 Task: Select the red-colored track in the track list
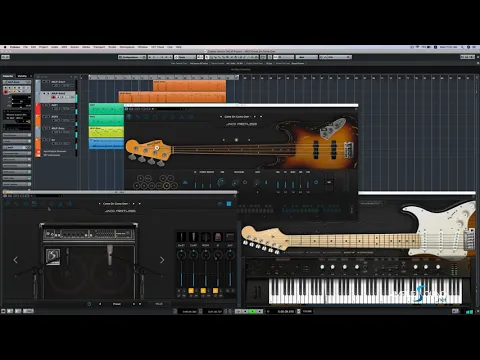[56, 109]
